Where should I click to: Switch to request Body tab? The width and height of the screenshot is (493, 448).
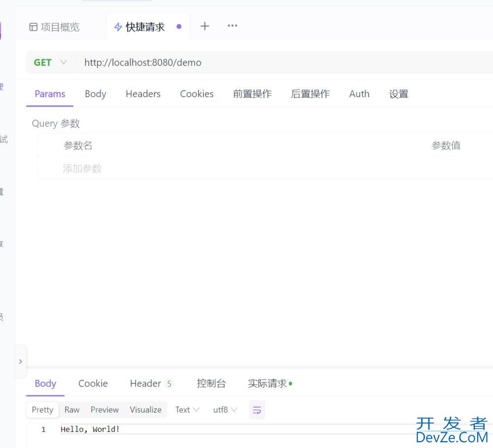coord(95,94)
